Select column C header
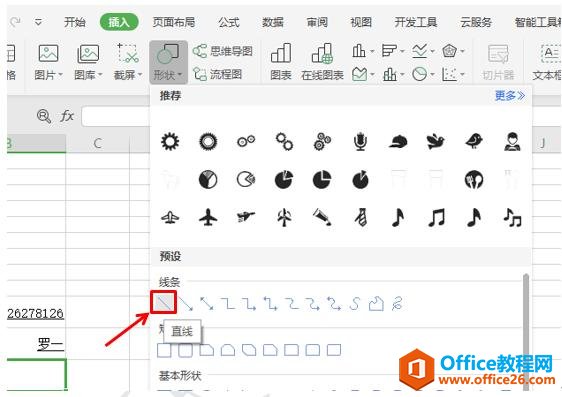The height and width of the screenshot is (397, 562). coord(97,143)
